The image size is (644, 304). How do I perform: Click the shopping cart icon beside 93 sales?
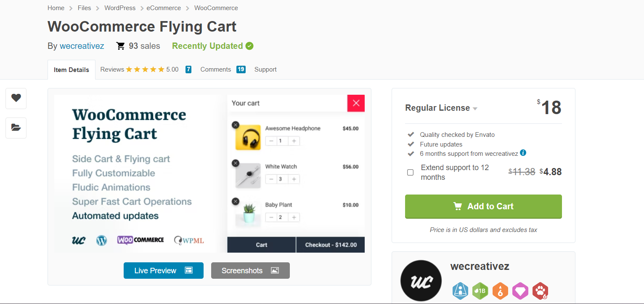(x=121, y=46)
